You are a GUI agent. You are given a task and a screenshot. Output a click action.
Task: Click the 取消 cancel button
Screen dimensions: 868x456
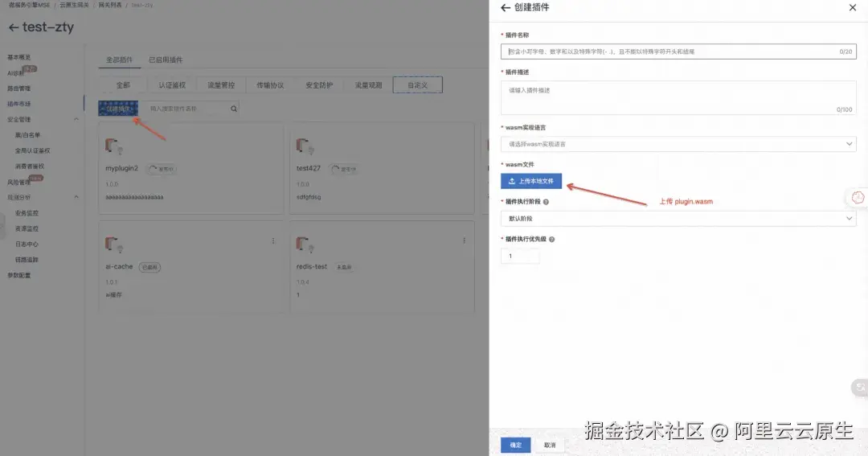coord(550,445)
